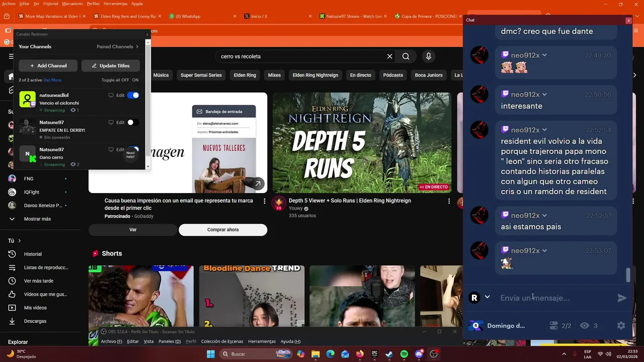
Task: Click the Youwy channel avatar
Action: tap(279, 203)
